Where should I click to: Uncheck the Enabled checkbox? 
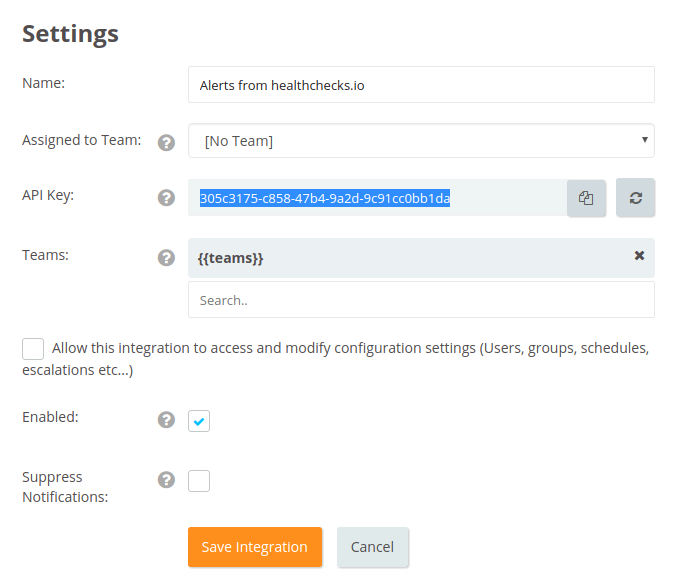[x=199, y=421]
